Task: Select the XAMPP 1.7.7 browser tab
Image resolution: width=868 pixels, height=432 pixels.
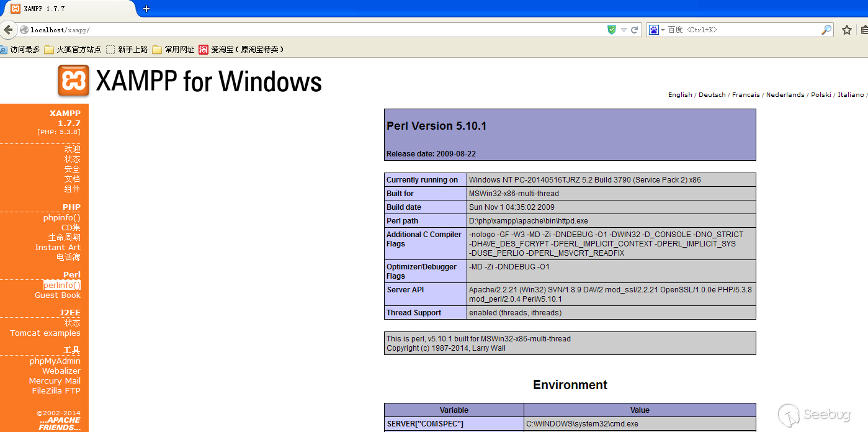Action: click(67, 9)
